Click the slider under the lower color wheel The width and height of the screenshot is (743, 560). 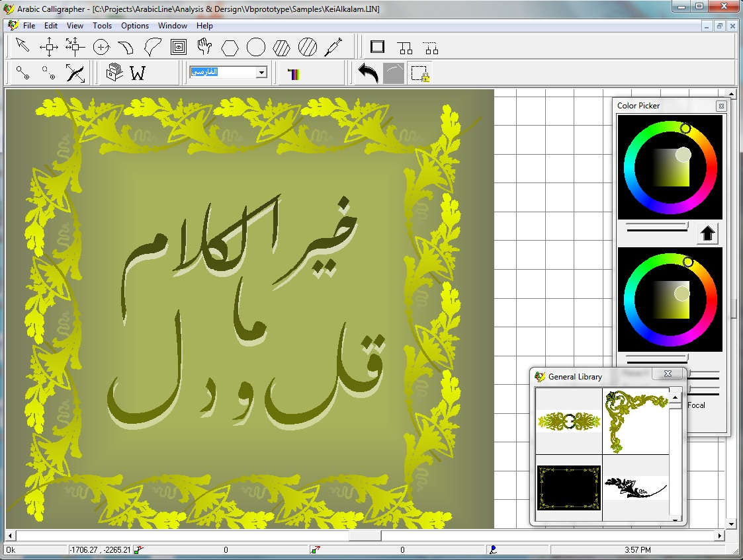(657, 358)
